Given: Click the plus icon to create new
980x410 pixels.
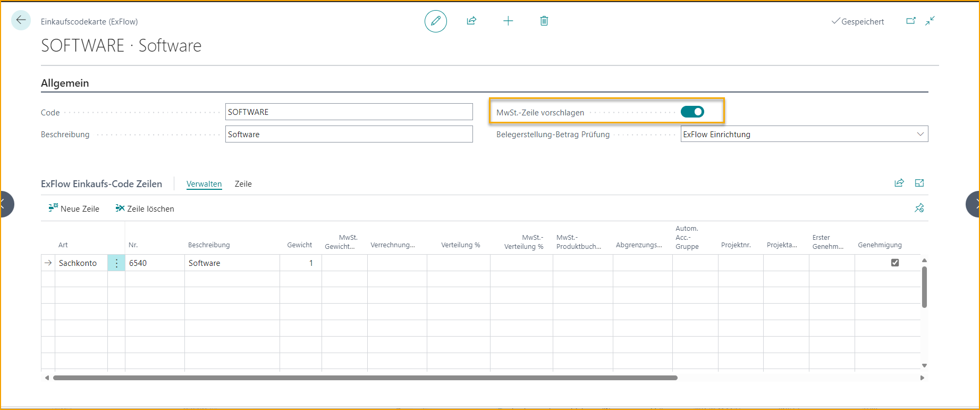Looking at the screenshot, I should (508, 21).
